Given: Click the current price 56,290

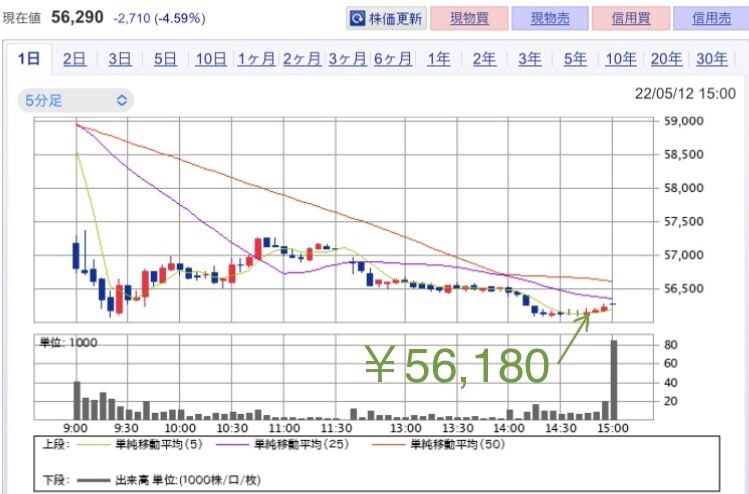Looking at the screenshot, I should point(77,17).
